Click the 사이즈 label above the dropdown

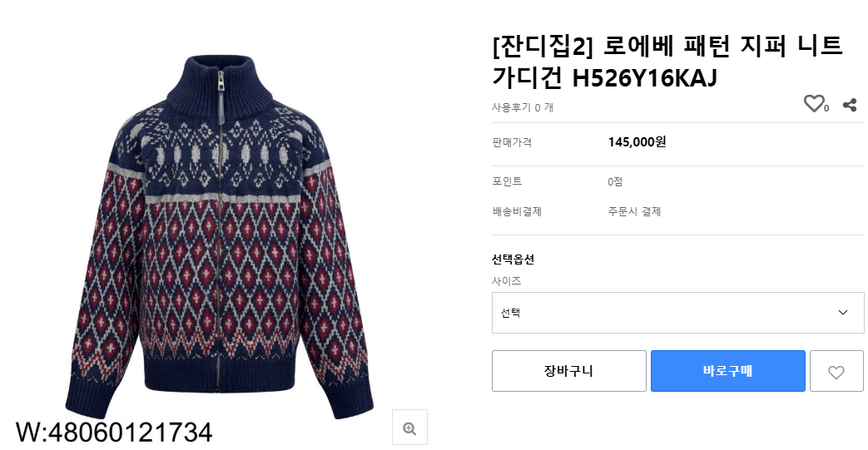pos(507,281)
